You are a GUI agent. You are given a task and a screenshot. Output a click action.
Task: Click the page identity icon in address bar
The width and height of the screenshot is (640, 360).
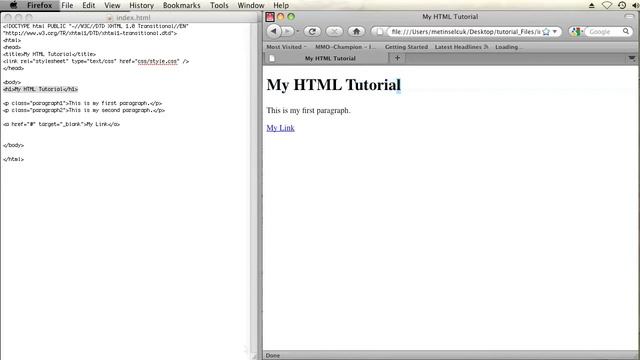coord(380,32)
